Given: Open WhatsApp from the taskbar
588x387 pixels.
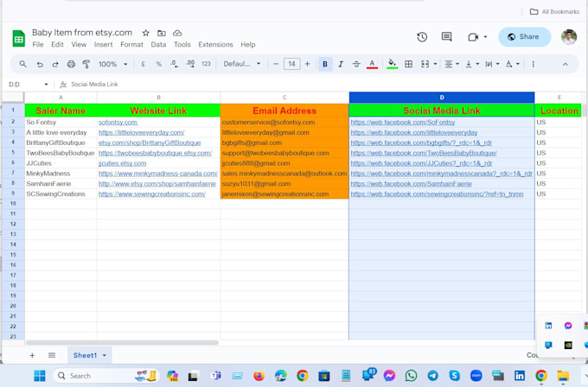Looking at the screenshot, I should coord(411,376).
